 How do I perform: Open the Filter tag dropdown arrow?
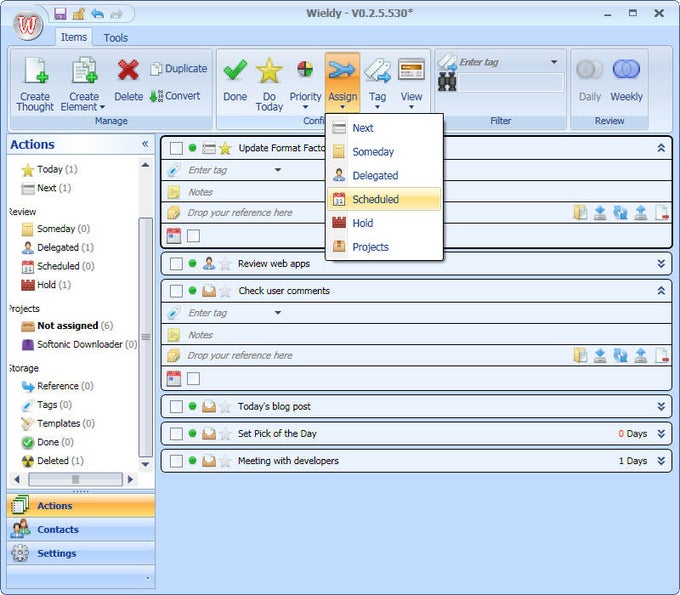pos(554,62)
